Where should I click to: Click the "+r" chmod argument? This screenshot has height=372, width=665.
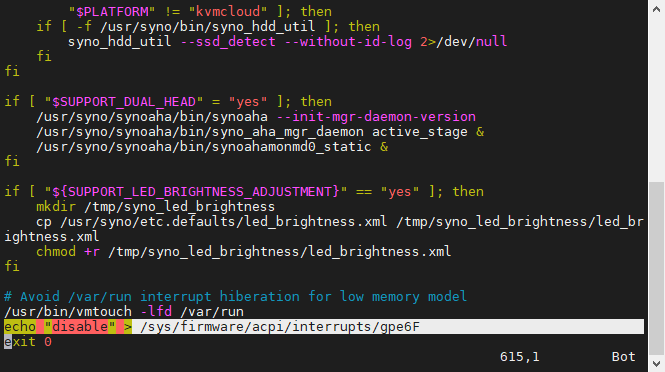[92, 252]
